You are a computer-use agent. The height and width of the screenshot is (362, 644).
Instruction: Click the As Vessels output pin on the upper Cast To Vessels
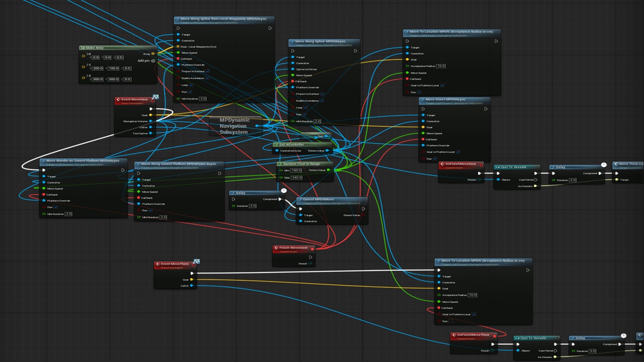535,186
